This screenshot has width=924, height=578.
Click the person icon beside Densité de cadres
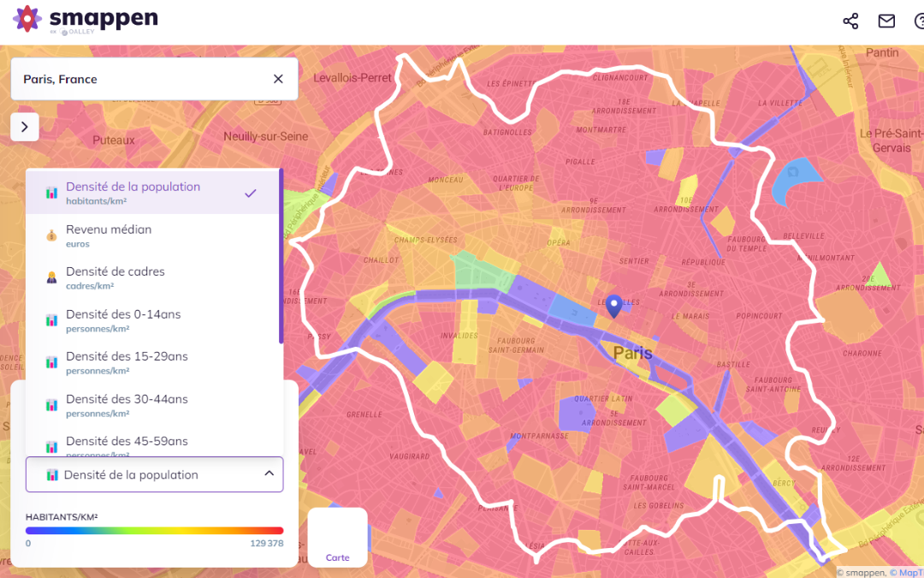click(x=51, y=277)
